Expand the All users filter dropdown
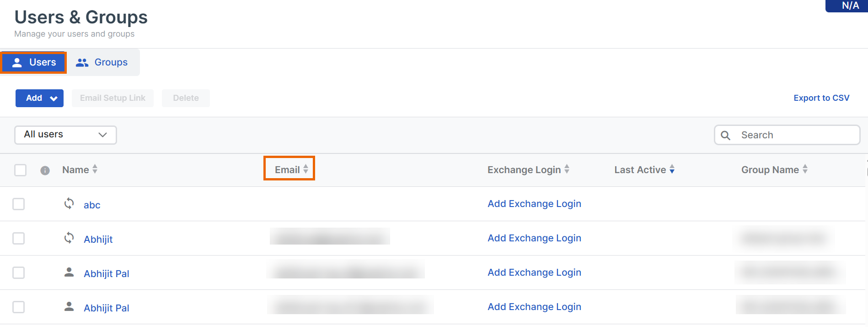The height and width of the screenshot is (327, 868). click(65, 135)
